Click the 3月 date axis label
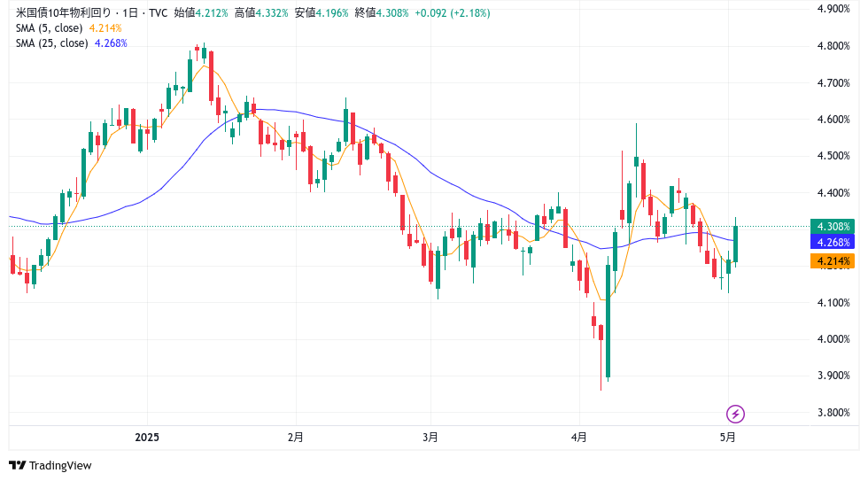868x481 pixels. click(x=430, y=438)
